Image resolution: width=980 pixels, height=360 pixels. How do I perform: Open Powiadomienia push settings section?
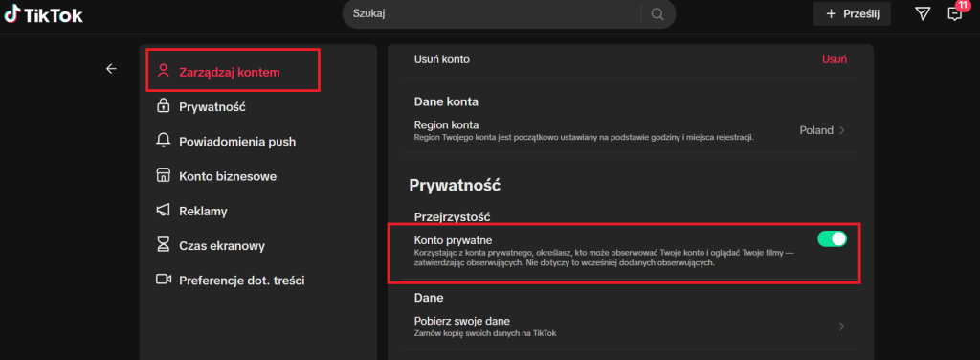coord(237,142)
